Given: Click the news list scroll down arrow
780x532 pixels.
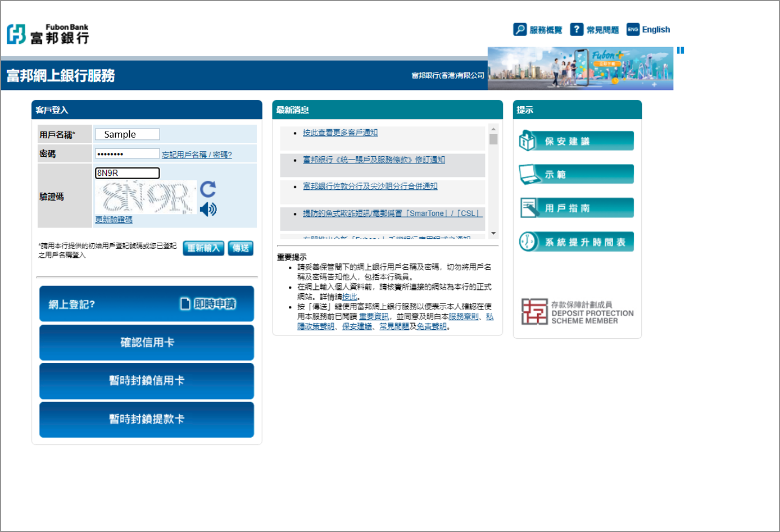Looking at the screenshot, I should pos(493,233).
